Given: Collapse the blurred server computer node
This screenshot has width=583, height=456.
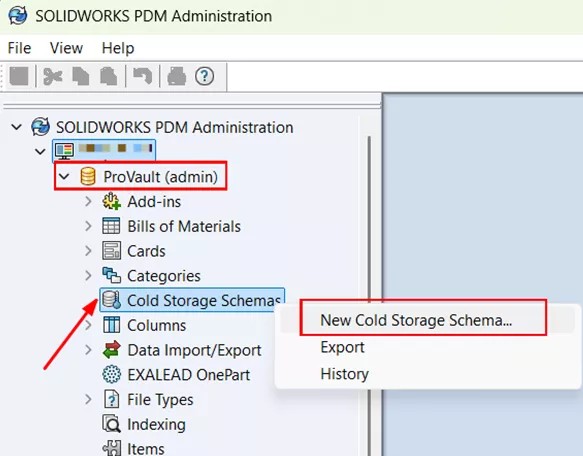Looking at the screenshot, I should coord(40,151).
